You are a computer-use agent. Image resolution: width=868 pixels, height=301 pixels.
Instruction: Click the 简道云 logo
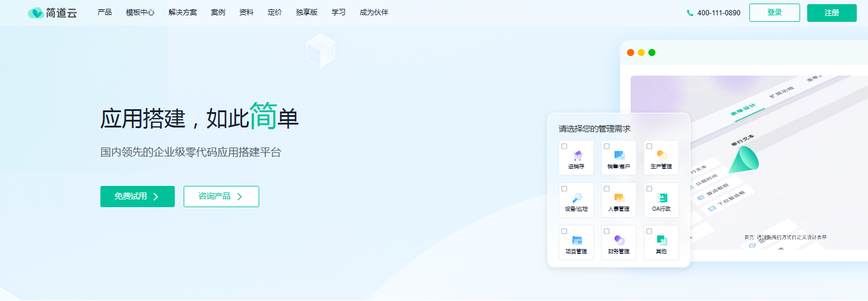[x=53, y=12]
